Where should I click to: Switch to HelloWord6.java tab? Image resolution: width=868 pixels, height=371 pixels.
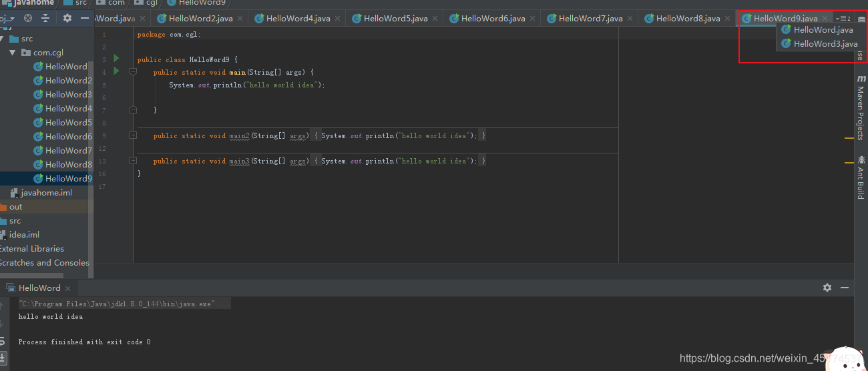pyautogui.click(x=493, y=19)
